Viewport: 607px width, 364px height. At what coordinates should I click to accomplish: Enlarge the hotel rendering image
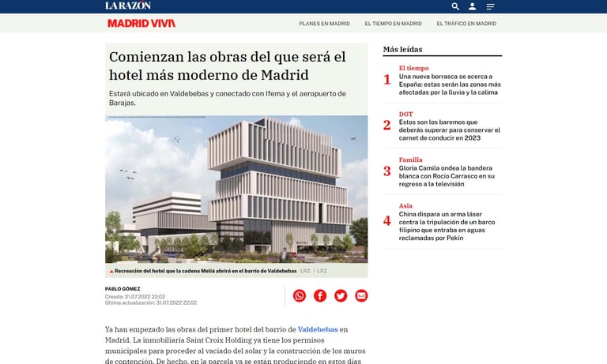pos(236,190)
